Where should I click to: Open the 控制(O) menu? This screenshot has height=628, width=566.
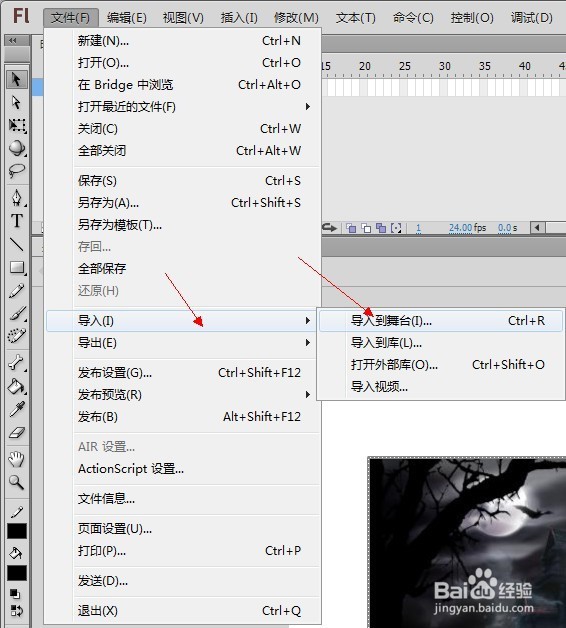[x=472, y=18]
